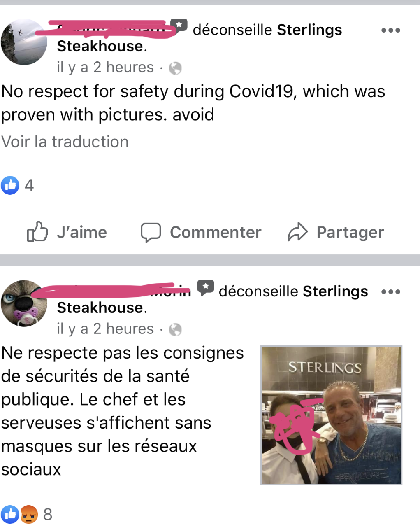Click the globe privacy icon on first review
Screen dimensions: 420x527
tap(175, 68)
